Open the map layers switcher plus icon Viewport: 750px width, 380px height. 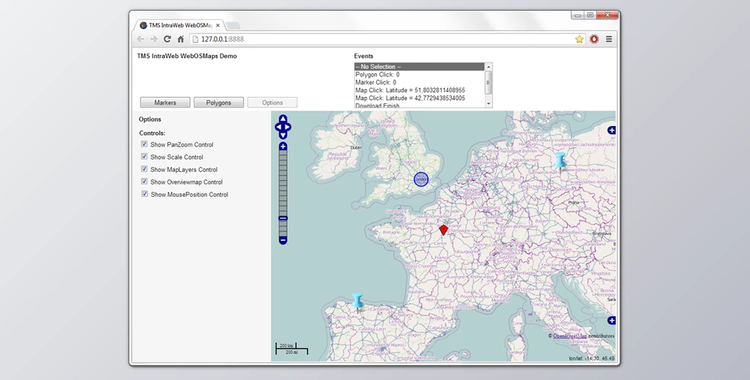coord(611,130)
